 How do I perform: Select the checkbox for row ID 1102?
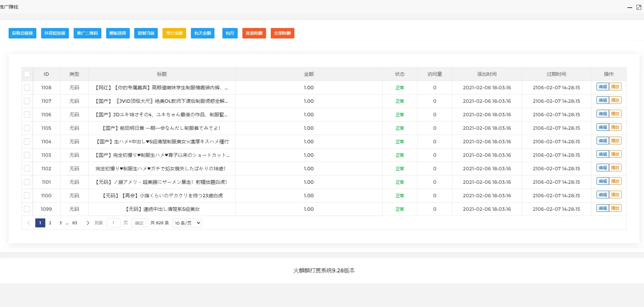[27, 169]
